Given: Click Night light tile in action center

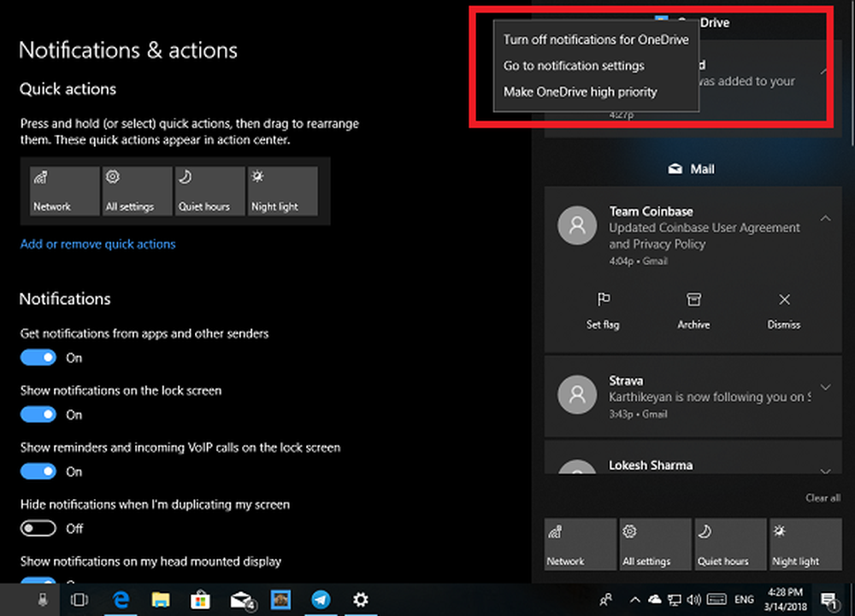Looking at the screenshot, I should [x=805, y=543].
